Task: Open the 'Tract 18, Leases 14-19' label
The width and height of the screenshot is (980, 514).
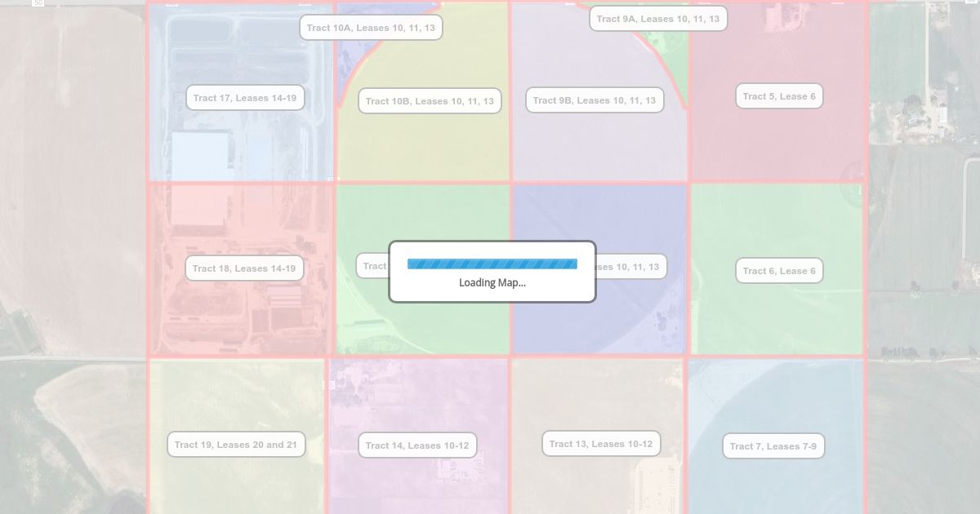Action: (x=244, y=268)
